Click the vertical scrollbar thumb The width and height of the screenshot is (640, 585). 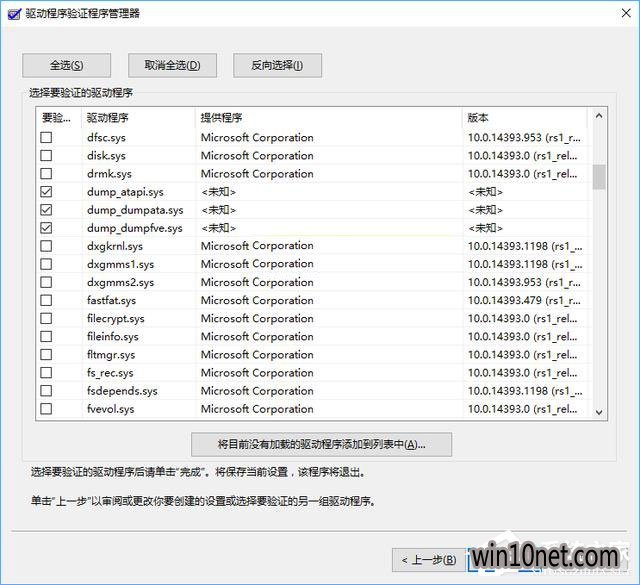599,177
